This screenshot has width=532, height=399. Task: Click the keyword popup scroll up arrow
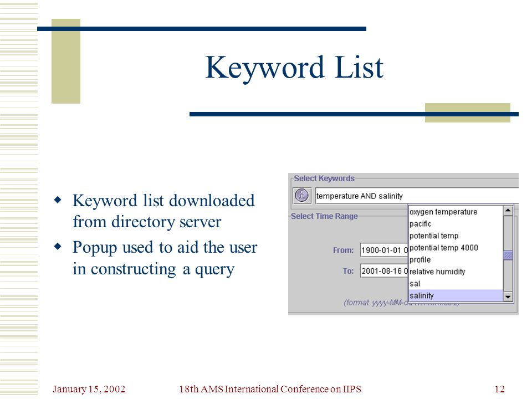pyautogui.click(x=508, y=211)
